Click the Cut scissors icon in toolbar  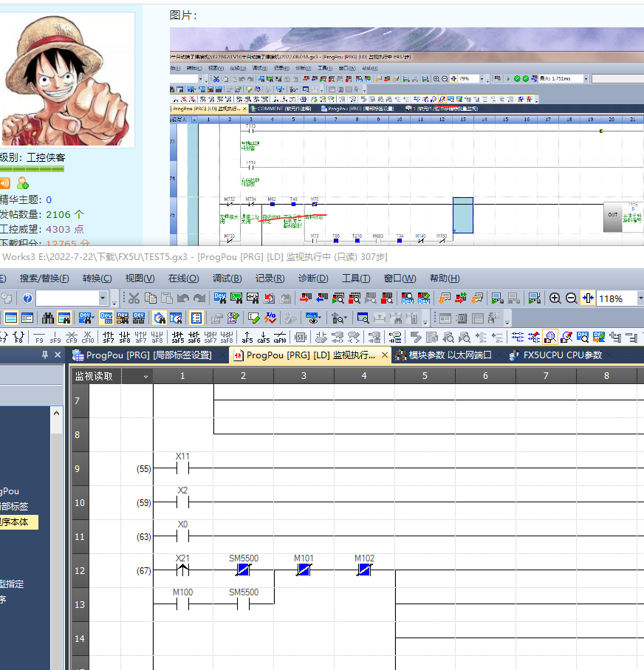(134, 298)
